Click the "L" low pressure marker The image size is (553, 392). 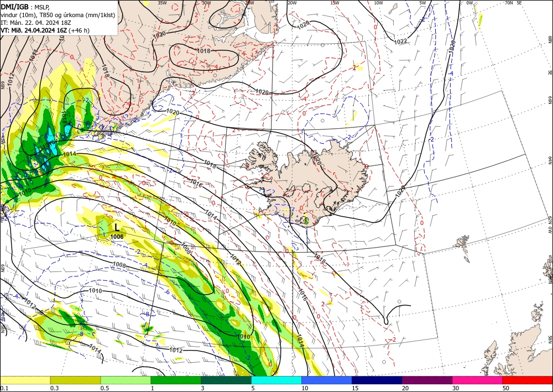[x=117, y=227]
